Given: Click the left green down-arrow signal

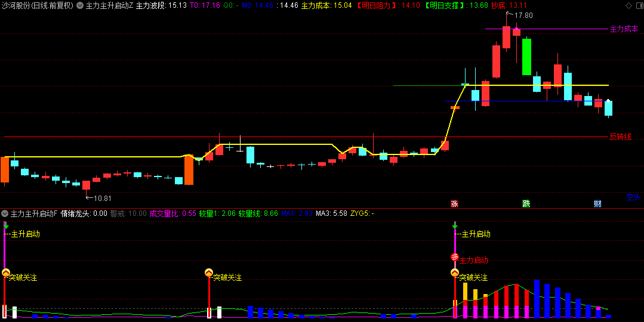Looking at the screenshot, I should 6,225.
